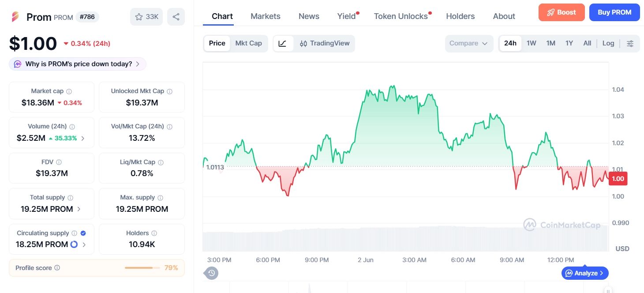
Task: Click the Market cap info icon
Action: click(69, 91)
